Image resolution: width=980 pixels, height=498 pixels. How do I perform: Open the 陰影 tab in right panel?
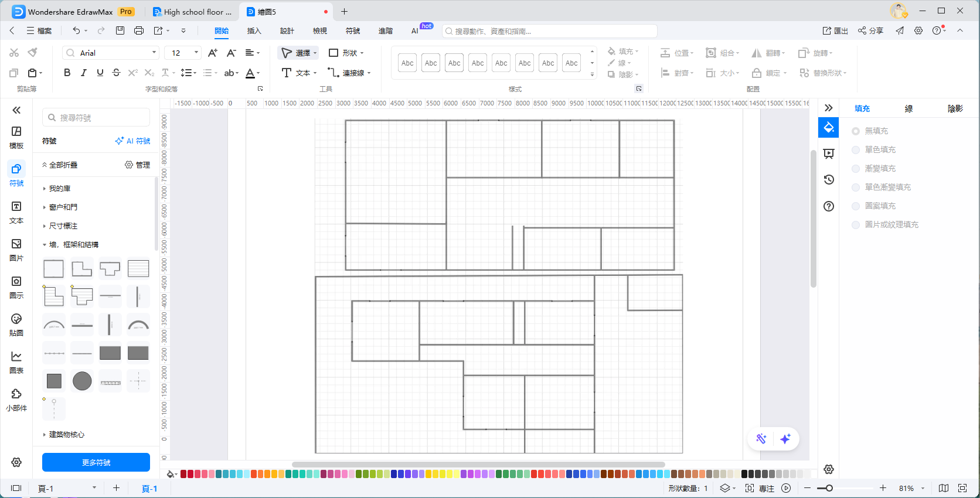[955, 108]
